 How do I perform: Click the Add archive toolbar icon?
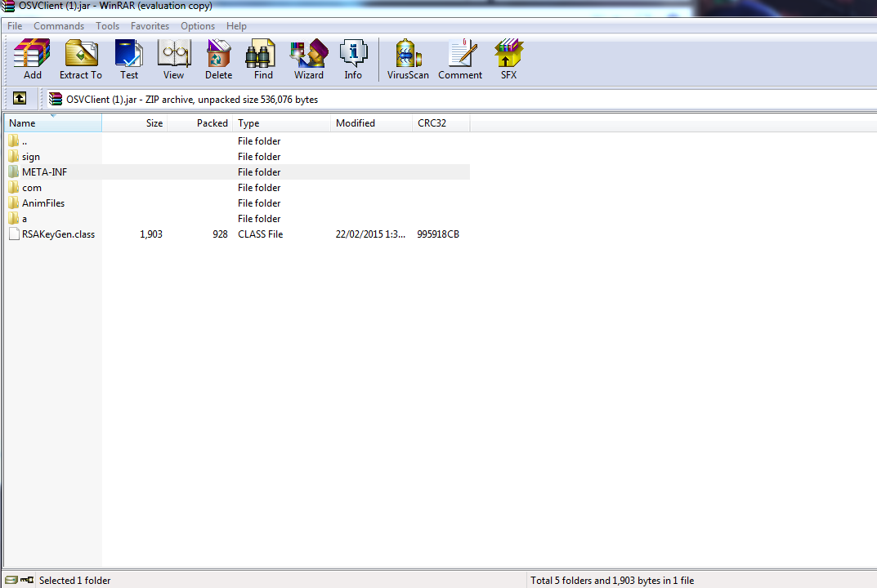pyautogui.click(x=32, y=53)
